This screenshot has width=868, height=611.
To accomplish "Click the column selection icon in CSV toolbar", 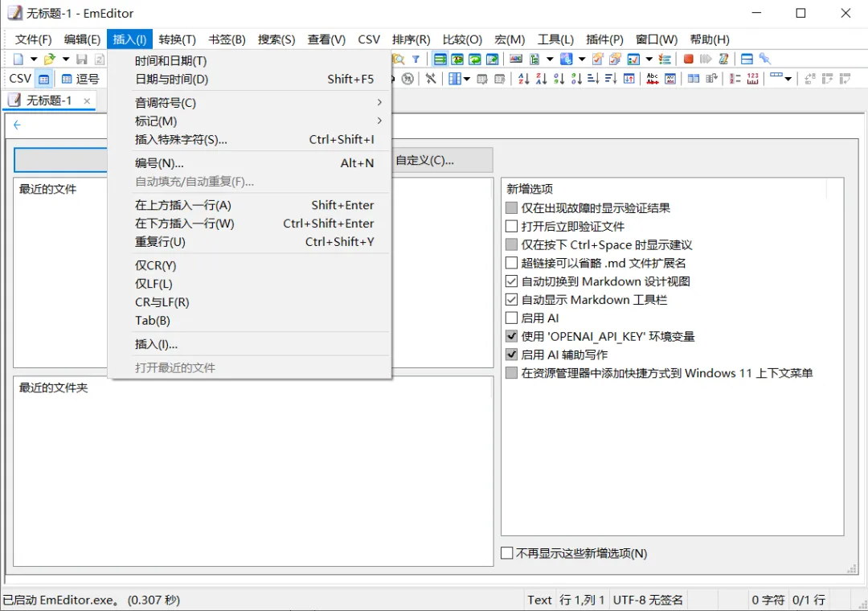I will tap(454, 79).
